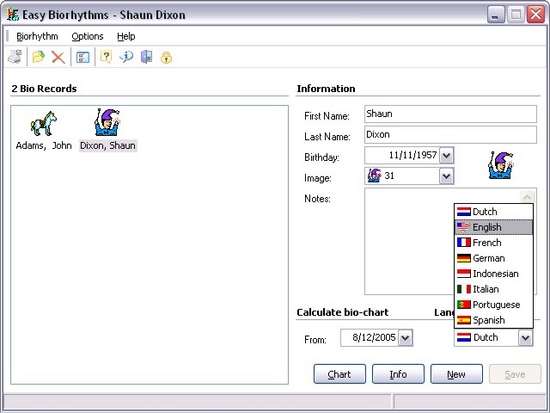Image resolution: width=550 pixels, height=413 pixels.
Task: Expand the Birthday date dropdown
Action: click(447, 155)
